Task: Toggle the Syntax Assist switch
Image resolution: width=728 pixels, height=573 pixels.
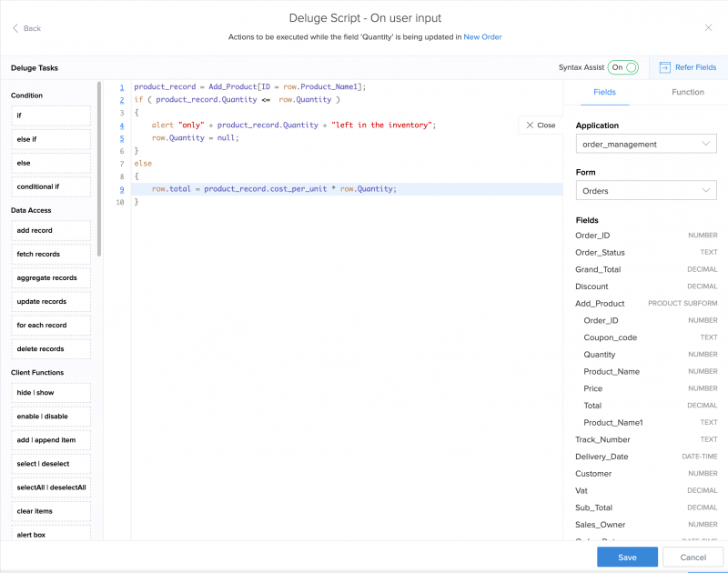Action: coord(622,67)
